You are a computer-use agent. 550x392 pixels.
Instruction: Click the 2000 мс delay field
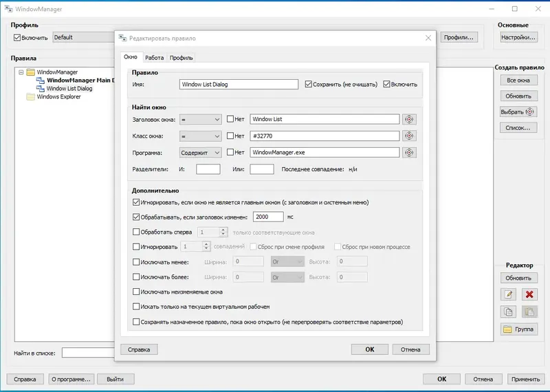pos(268,217)
